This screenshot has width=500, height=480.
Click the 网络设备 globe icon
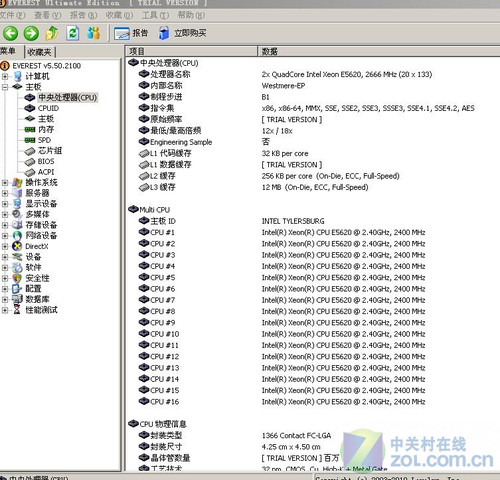17,236
